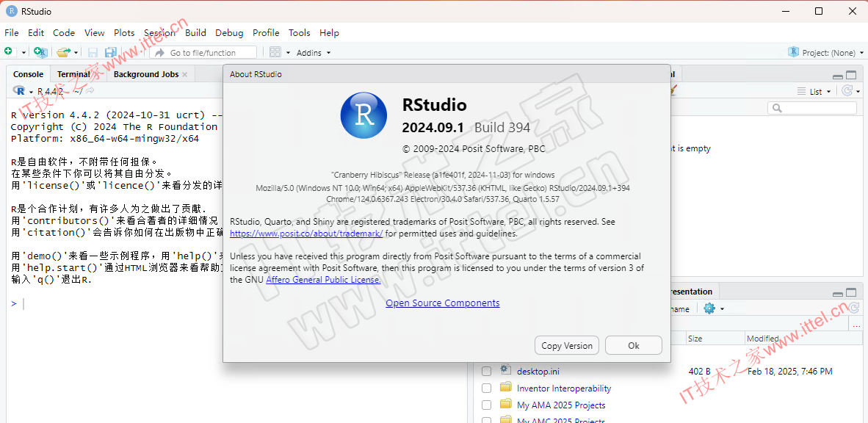Screen dimensions: 868x423
Task: Click the Inventor Interoperability folder icon
Action: coord(505,388)
